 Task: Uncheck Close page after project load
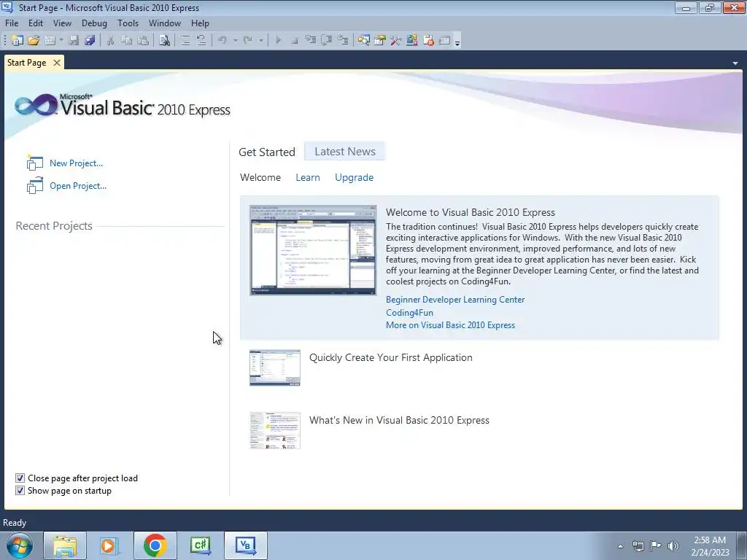[20, 478]
